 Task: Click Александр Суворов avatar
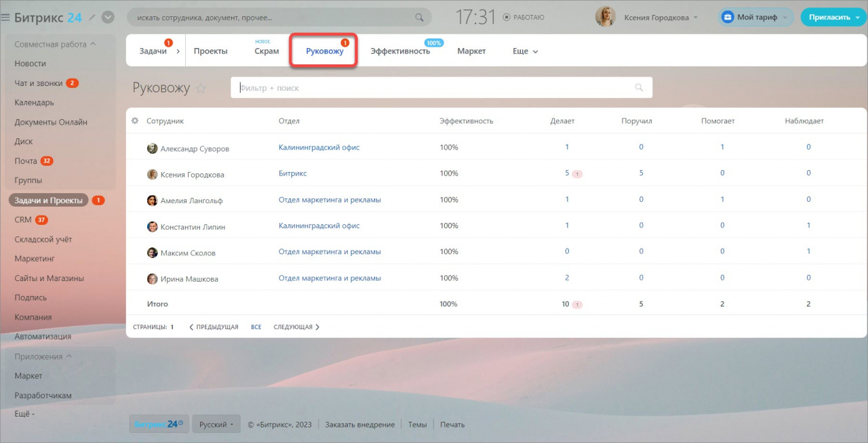coord(153,148)
